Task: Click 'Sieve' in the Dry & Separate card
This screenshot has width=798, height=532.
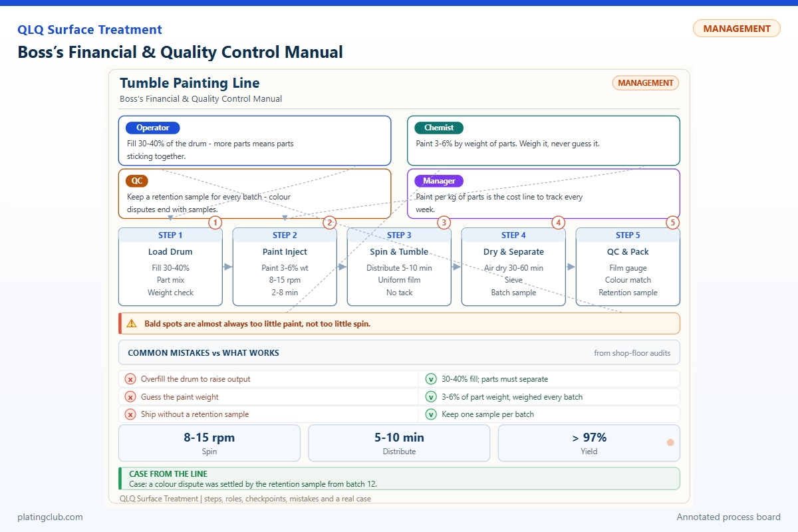Action: pyautogui.click(x=513, y=280)
